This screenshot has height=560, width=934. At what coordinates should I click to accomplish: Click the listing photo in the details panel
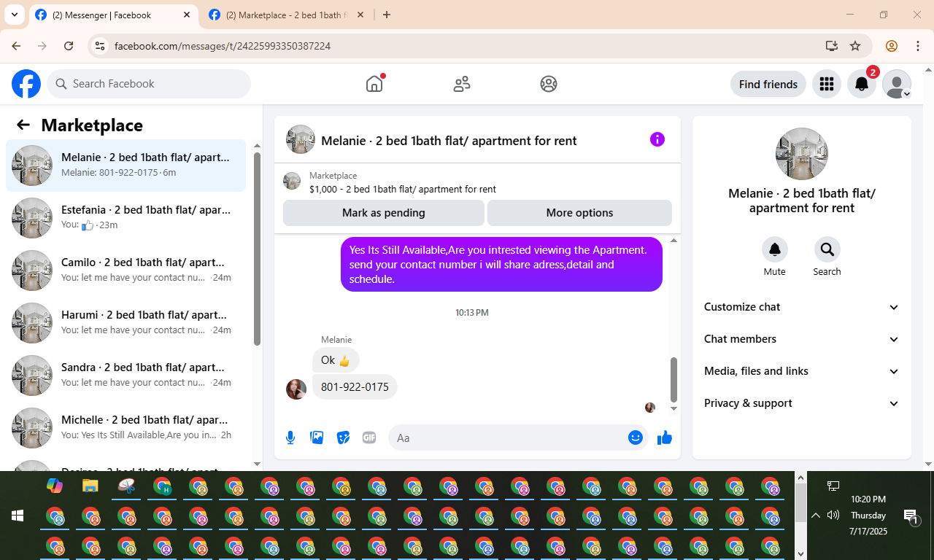pyautogui.click(x=802, y=154)
